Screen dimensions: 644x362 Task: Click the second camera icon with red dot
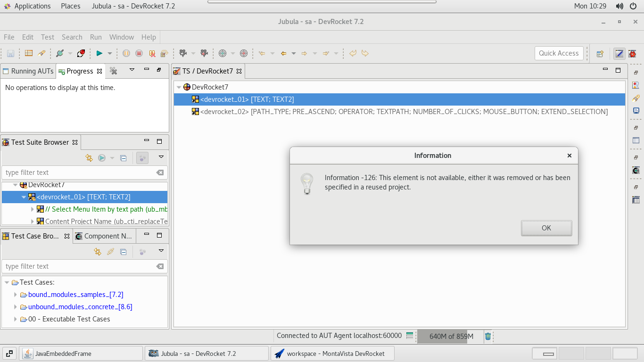tap(204, 53)
